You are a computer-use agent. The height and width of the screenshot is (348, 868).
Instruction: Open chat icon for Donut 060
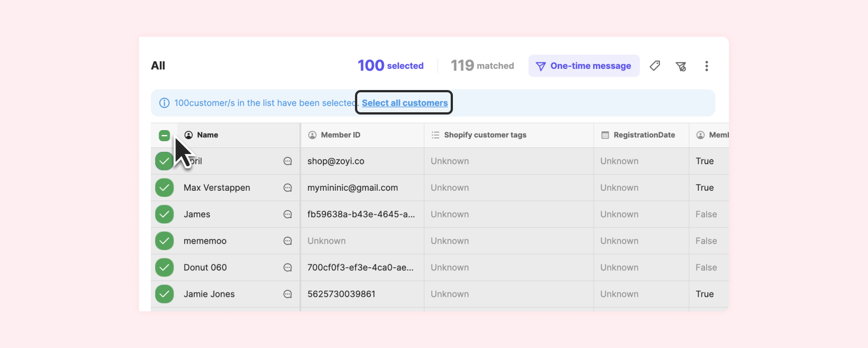(288, 268)
